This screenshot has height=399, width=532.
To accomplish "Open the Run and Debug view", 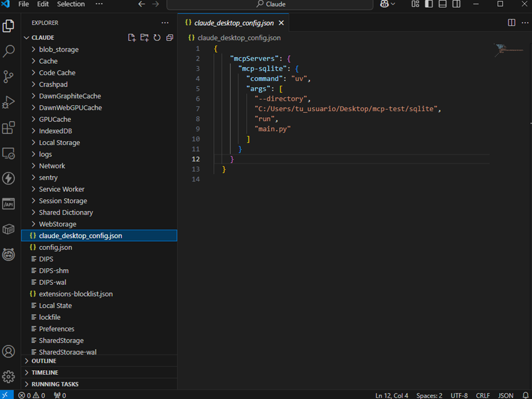I will pyautogui.click(x=8, y=102).
